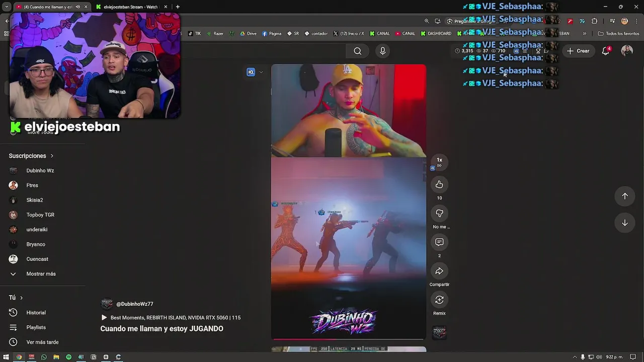Open Ver más tarde in the sidebar
This screenshot has height=362, width=644.
(x=43, y=342)
